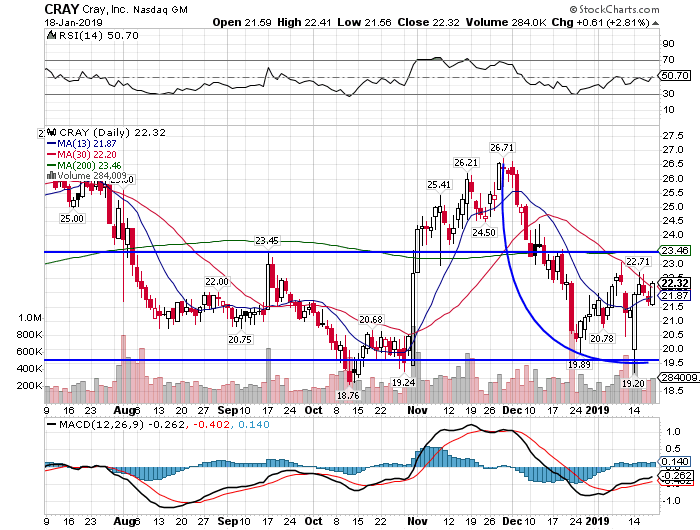Click the black MACD legend line swatch
The width and height of the screenshot is (700, 530).
coord(52,424)
